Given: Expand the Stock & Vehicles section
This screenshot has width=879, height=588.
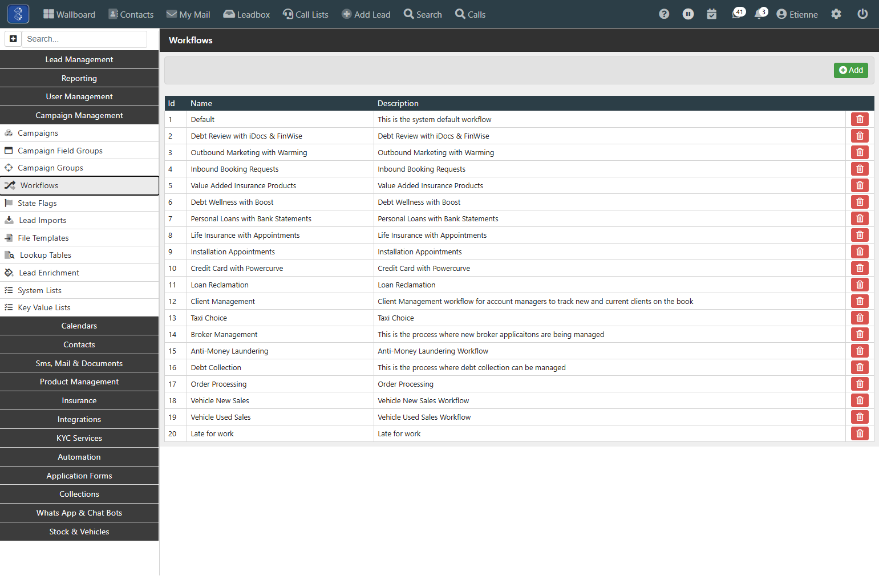Looking at the screenshot, I should click(x=79, y=532).
